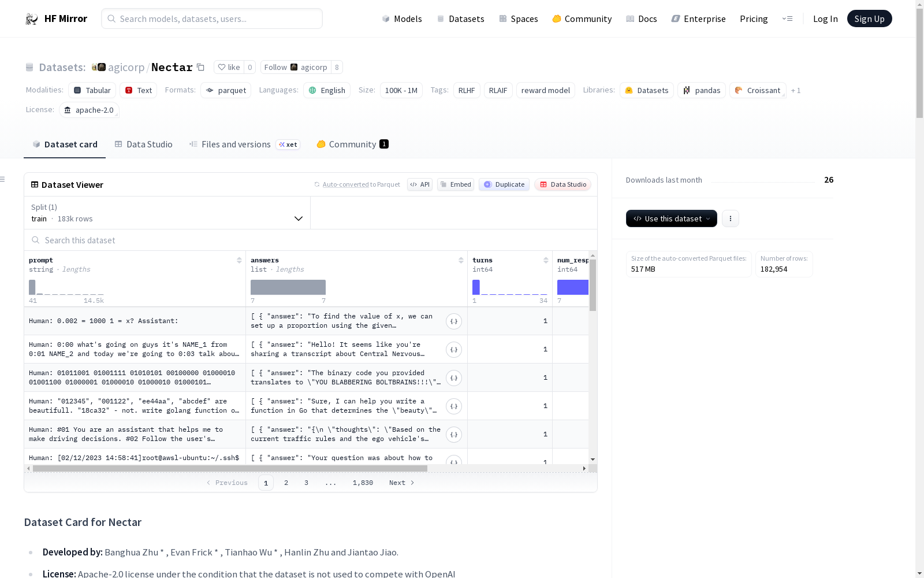Click the heart like button
Viewport: 924px width, 578px height.
pyautogui.click(x=229, y=67)
